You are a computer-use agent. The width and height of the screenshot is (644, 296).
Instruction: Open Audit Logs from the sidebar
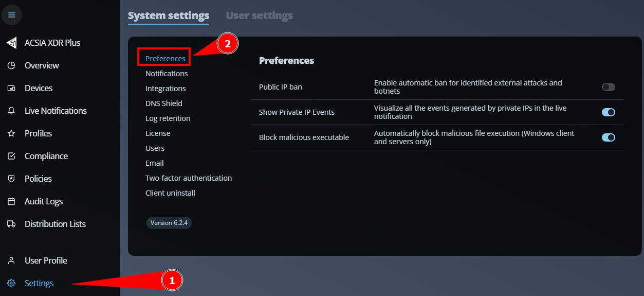pyautogui.click(x=44, y=201)
